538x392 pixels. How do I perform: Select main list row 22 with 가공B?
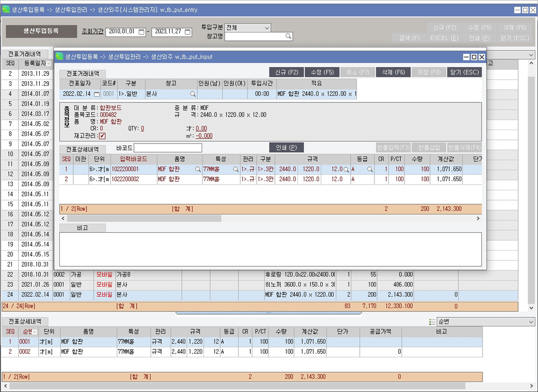(x=260, y=275)
